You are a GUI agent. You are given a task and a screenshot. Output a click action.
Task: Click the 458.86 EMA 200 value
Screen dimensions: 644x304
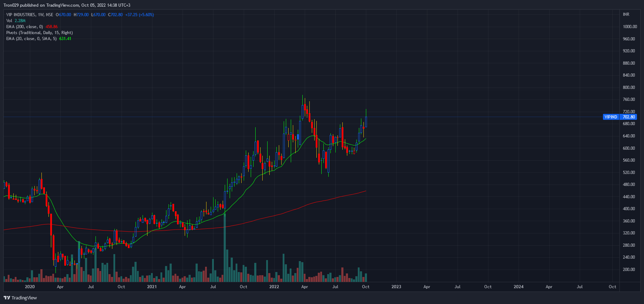tap(52, 27)
